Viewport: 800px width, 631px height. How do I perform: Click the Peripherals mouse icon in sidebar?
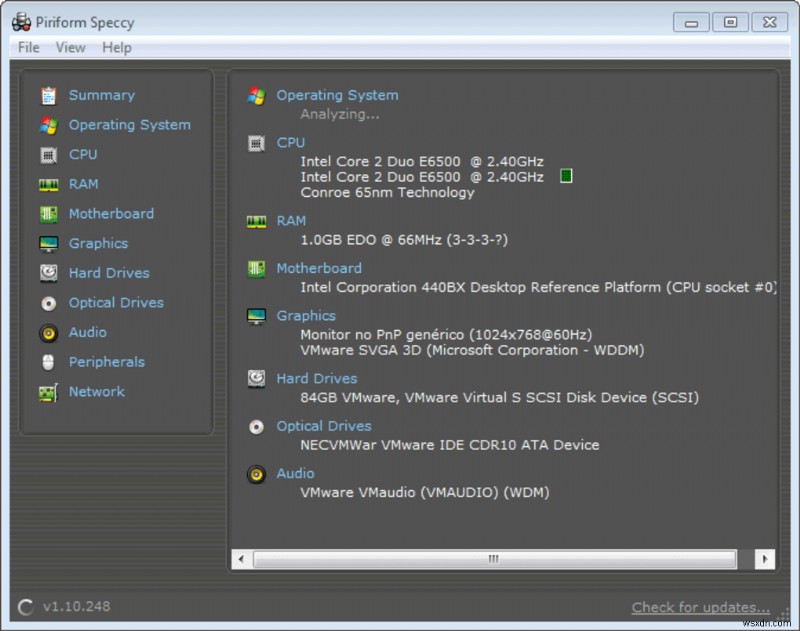click(48, 363)
